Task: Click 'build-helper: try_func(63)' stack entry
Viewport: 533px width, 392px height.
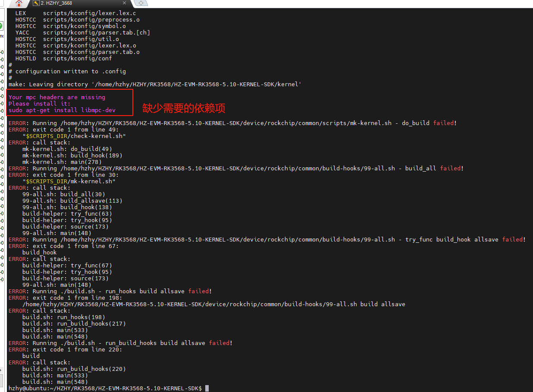Action: (67, 214)
